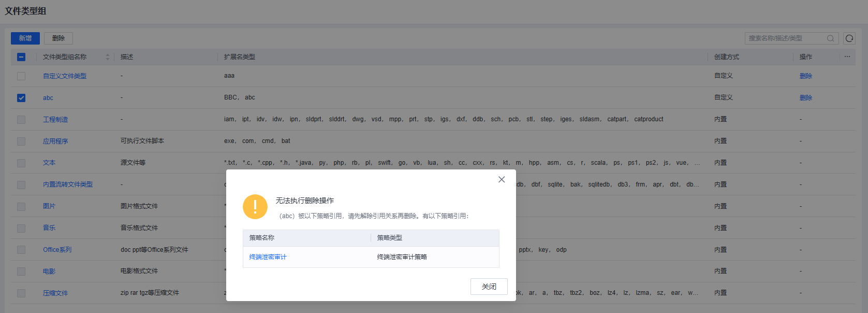Uncheck the abc row checkbox

coord(21,98)
